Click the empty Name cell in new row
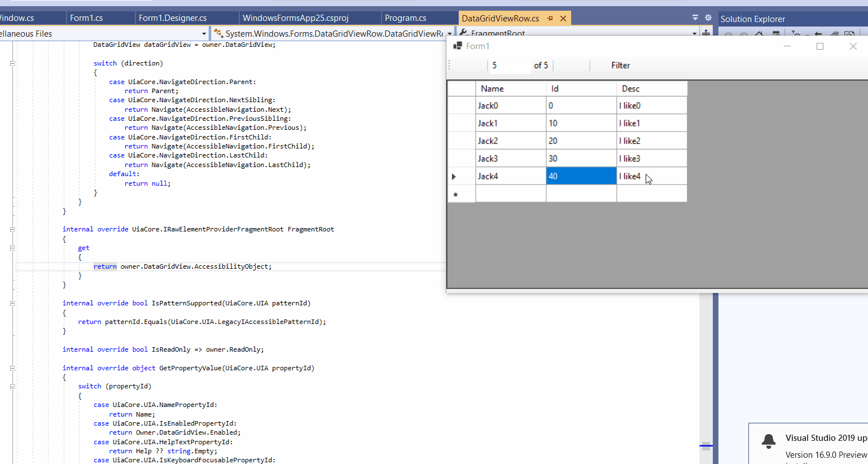This screenshot has width=868, height=464. coord(511,194)
